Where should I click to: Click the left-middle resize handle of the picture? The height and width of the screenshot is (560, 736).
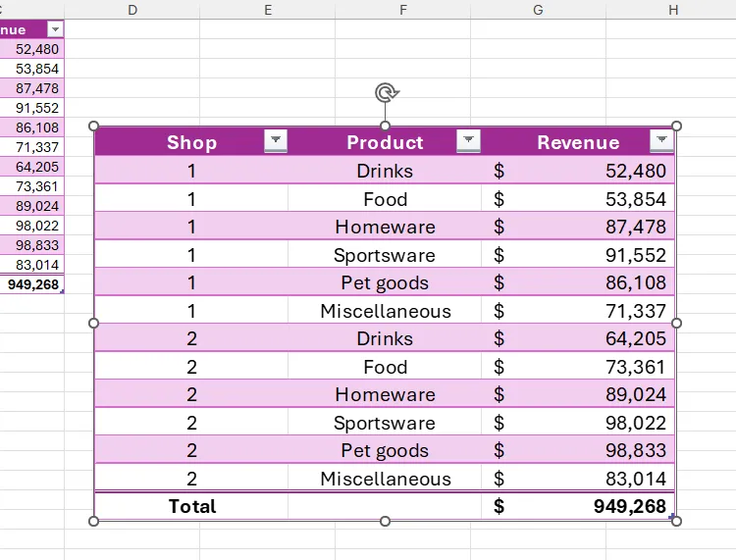click(x=94, y=323)
